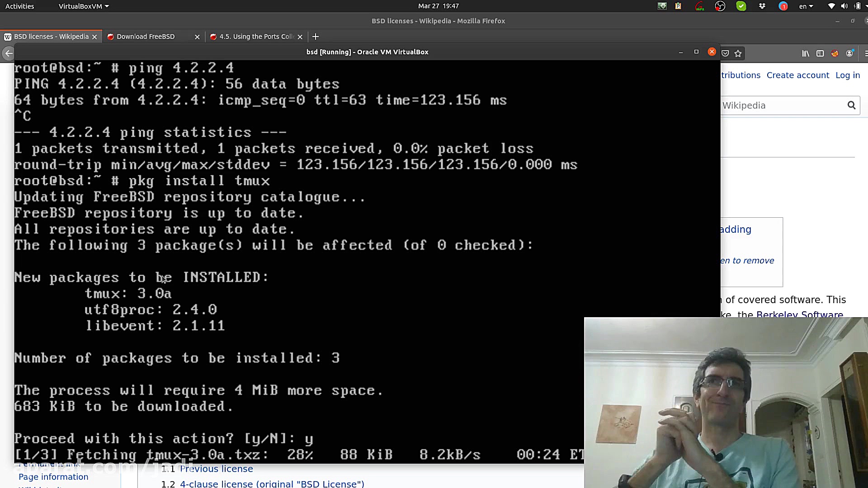868x488 pixels.
Task: Expand the VirtualBoxVM app menu
Action: [x=84, y=6]
